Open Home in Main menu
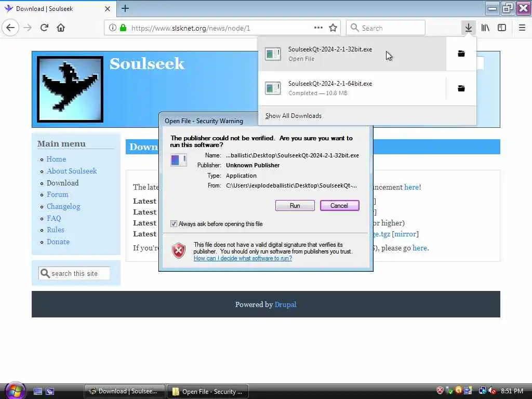Screen dimensions: 532x399 (x=56, y=159)
